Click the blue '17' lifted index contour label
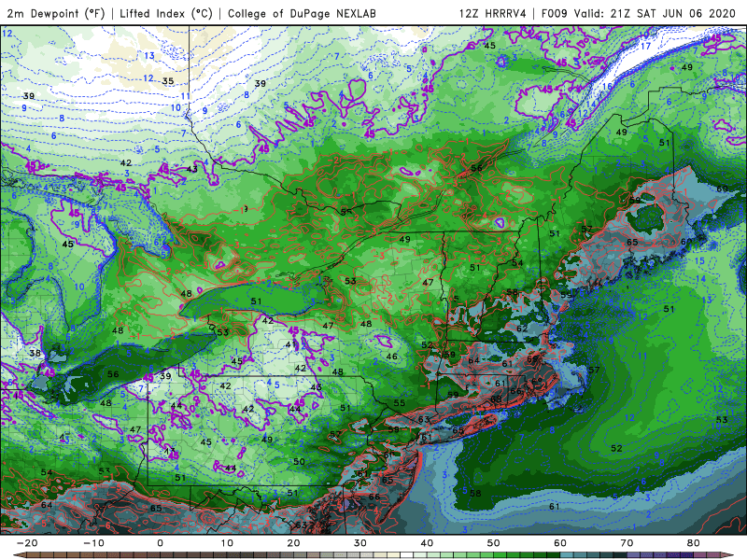The image size is (747, 560). [645, 46]
